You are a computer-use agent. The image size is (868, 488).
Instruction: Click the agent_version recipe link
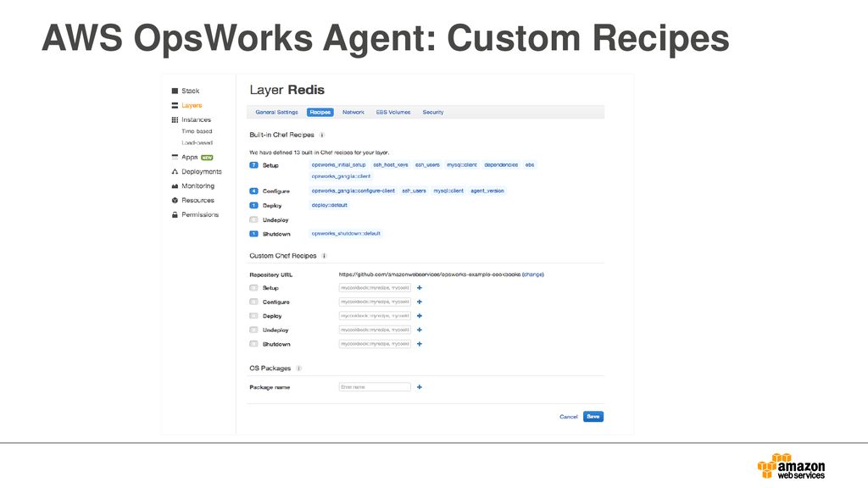487,191
